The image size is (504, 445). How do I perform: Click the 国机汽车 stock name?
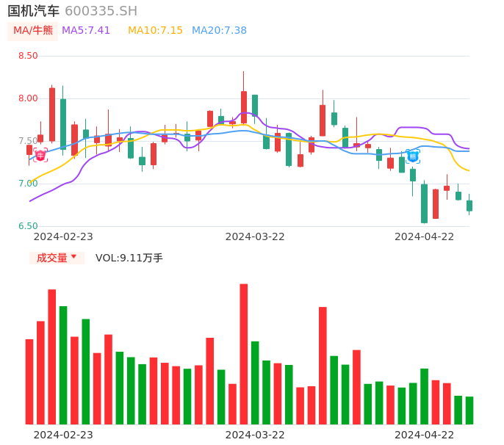(34, 11)
